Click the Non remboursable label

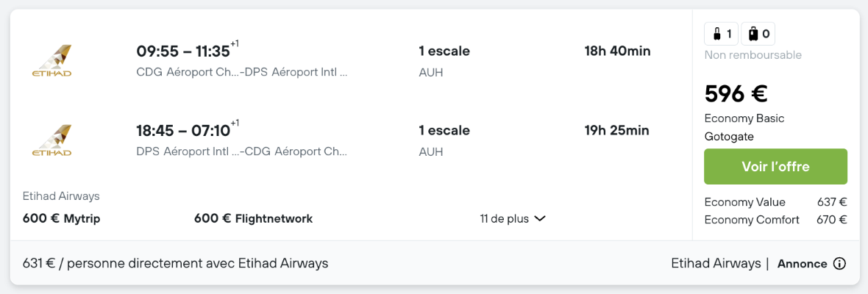[753, 55]
